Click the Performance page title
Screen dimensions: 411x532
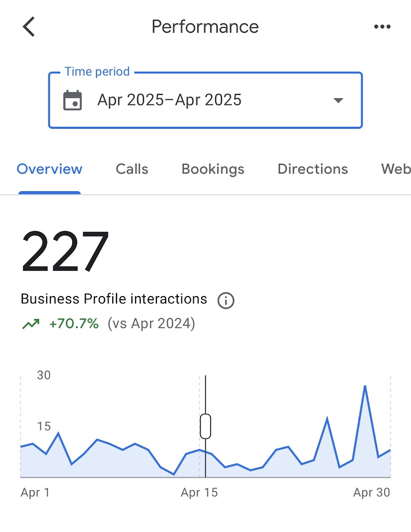205,27
